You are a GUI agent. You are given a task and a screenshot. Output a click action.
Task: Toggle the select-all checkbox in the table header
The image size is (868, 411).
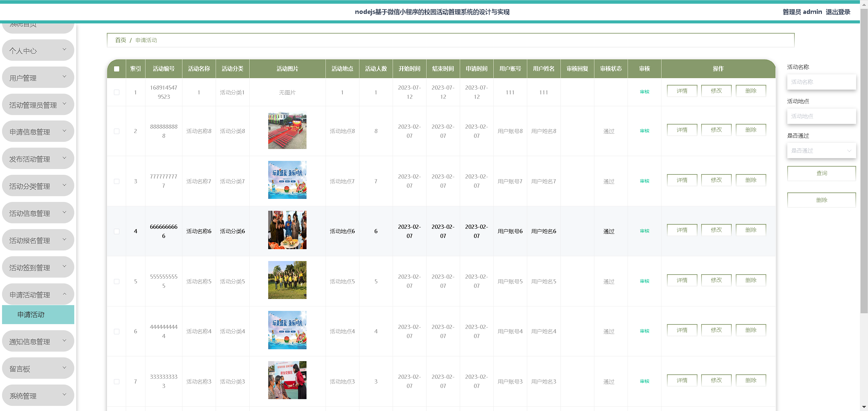pos(117,69)
